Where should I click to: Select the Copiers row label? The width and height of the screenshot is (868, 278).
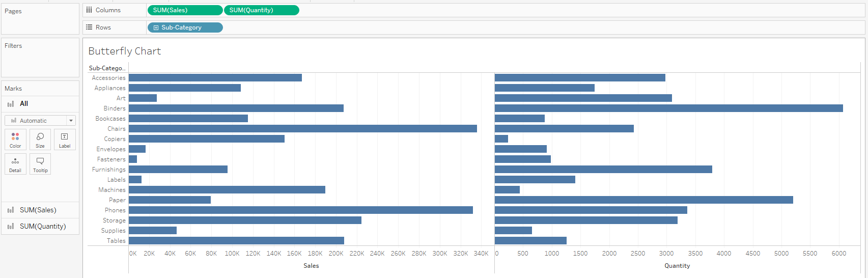[115, 139]
